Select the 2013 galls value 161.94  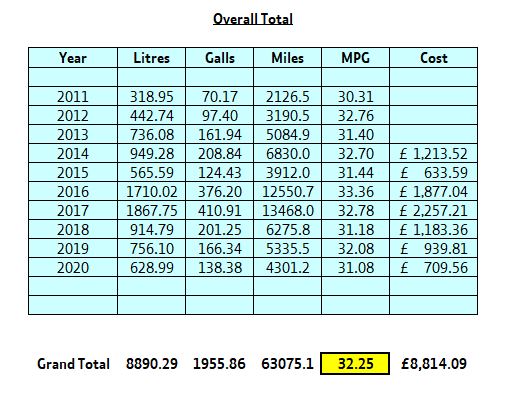tap(220, 134)
